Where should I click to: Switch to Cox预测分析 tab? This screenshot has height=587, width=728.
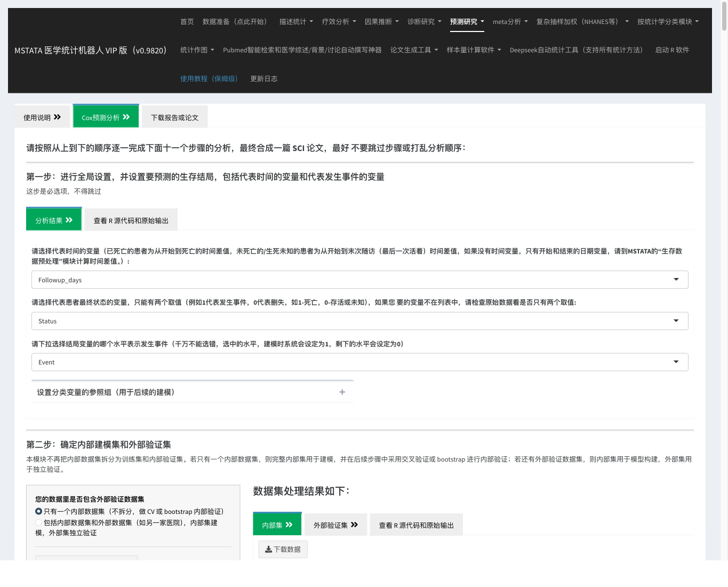(106, 116)
